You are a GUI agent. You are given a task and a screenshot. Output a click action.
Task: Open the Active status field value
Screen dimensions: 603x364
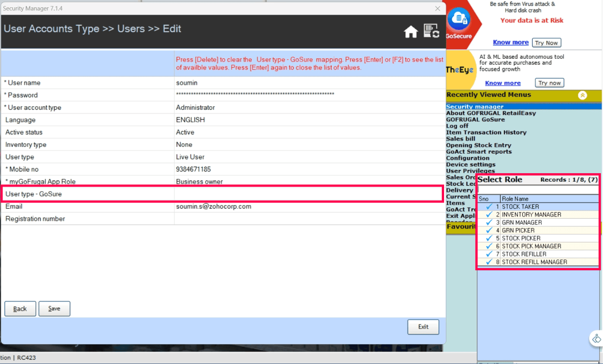tap(309, 132)
